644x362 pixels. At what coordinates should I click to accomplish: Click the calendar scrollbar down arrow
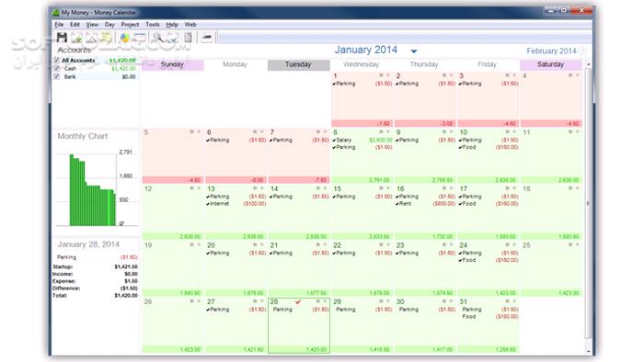pyautogui.click(x=588, y=351)
